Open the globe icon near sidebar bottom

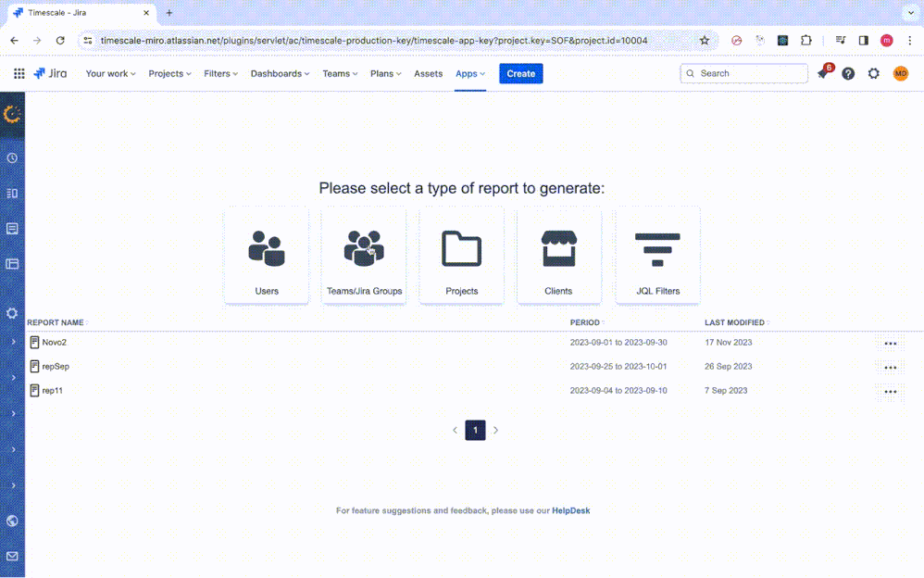coord(12,521)
